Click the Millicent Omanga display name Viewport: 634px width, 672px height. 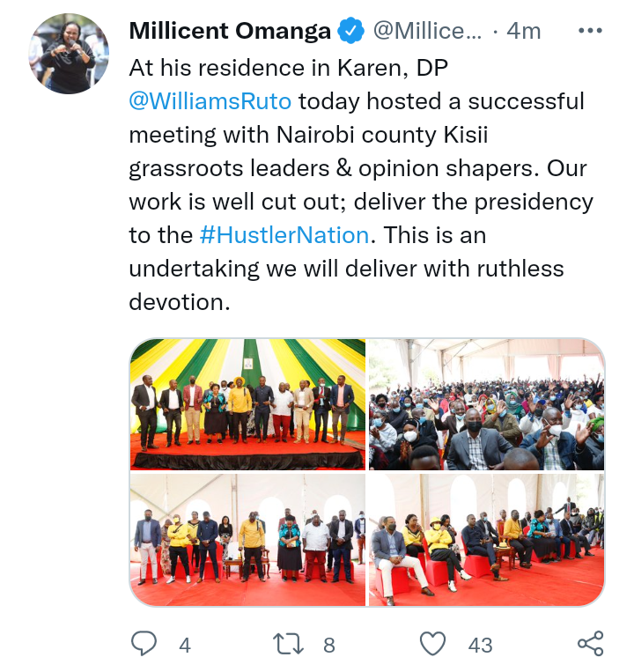230,31
